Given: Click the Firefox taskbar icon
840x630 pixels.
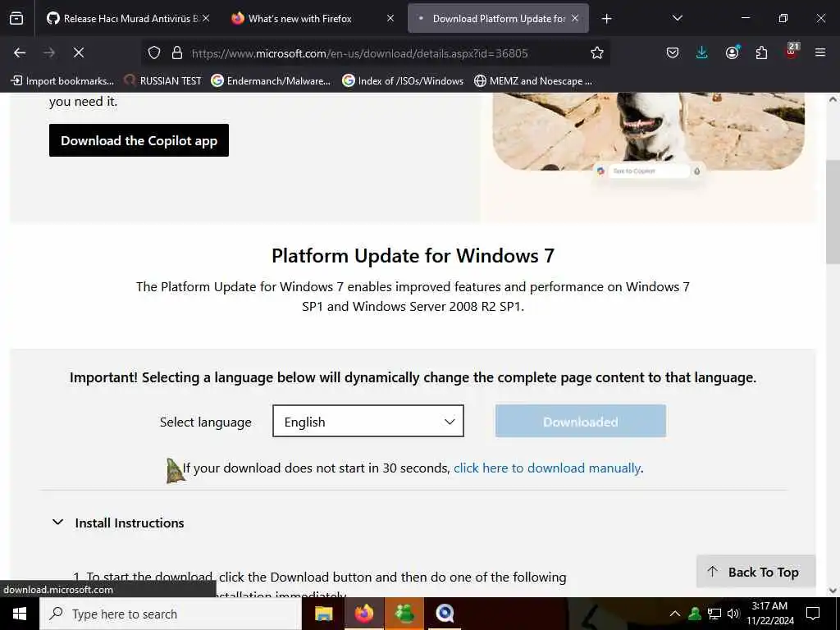Looking at the screenshot, I should click(363, 614).
